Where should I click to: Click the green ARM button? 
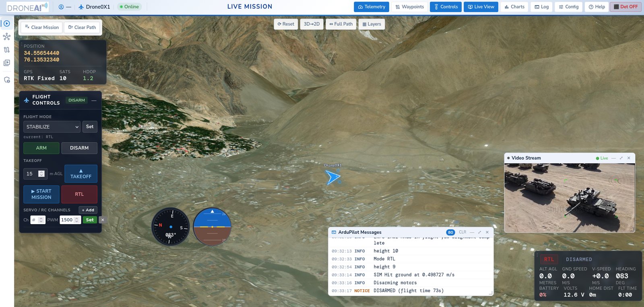coord(41,148)
